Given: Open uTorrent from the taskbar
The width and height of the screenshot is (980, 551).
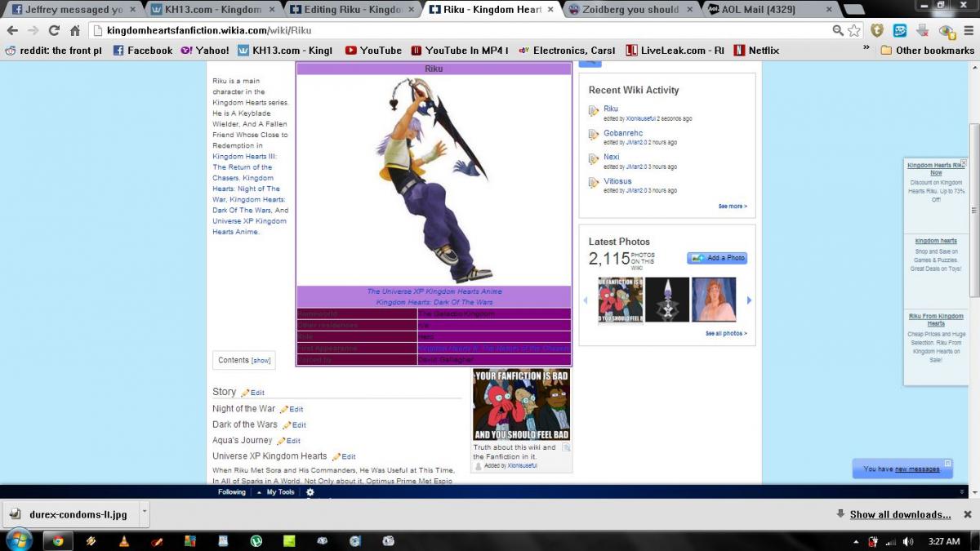Looking at the screenshot, I should click(256, 540).
